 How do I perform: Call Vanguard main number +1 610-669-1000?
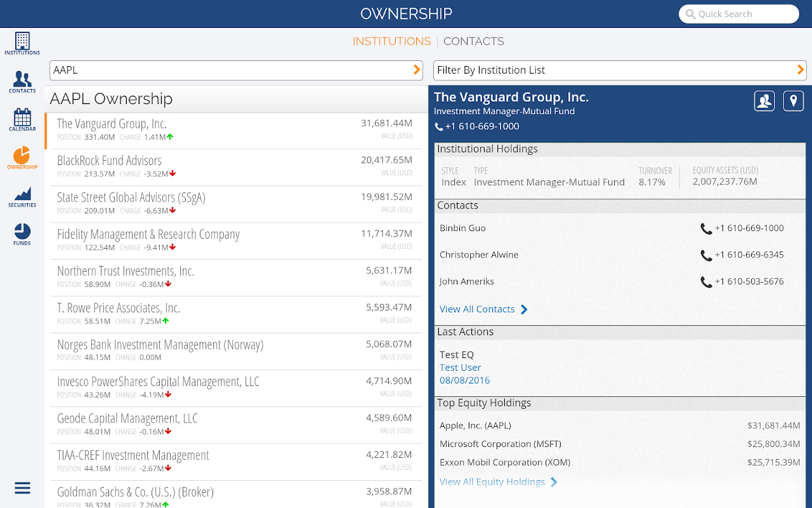click(x=482, y=126)
